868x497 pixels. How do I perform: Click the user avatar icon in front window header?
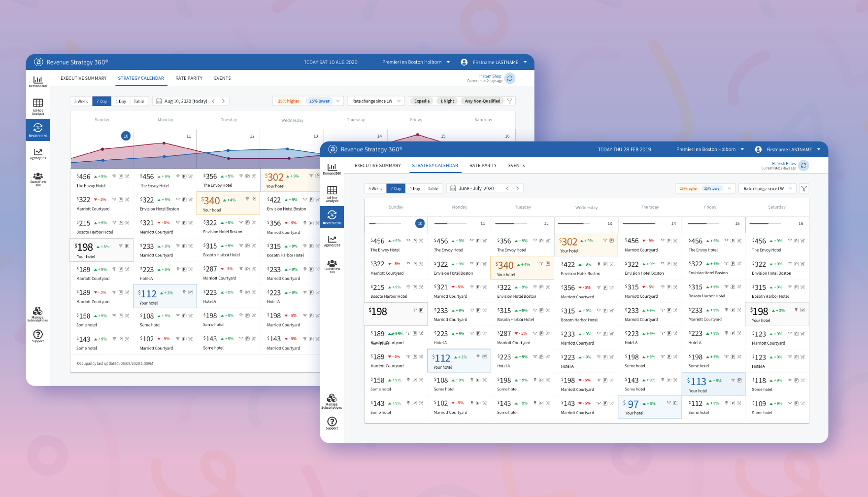758,149
